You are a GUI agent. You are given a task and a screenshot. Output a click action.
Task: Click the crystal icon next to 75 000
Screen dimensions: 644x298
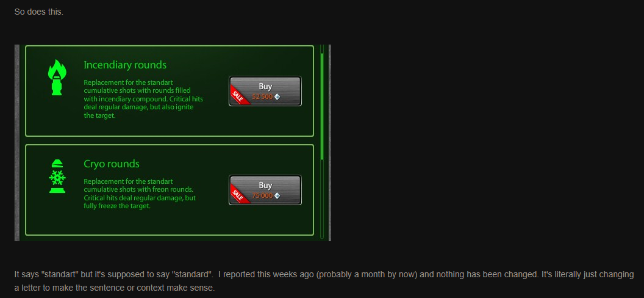[277, 195]
